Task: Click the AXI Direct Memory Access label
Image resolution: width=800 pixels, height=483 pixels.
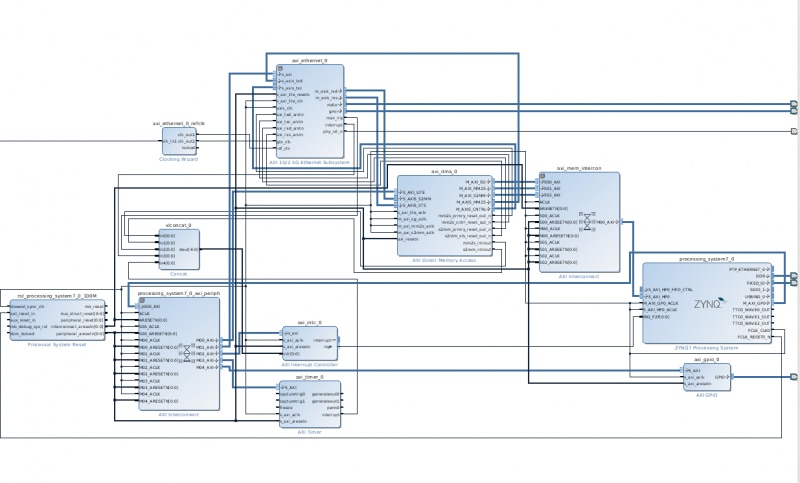Action: (444, 260)
